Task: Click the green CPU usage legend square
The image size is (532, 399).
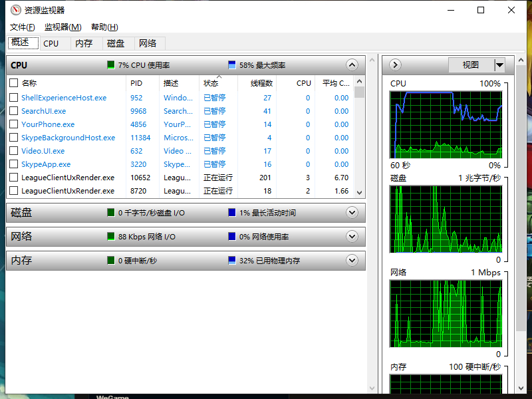Action: click(110, 65)
